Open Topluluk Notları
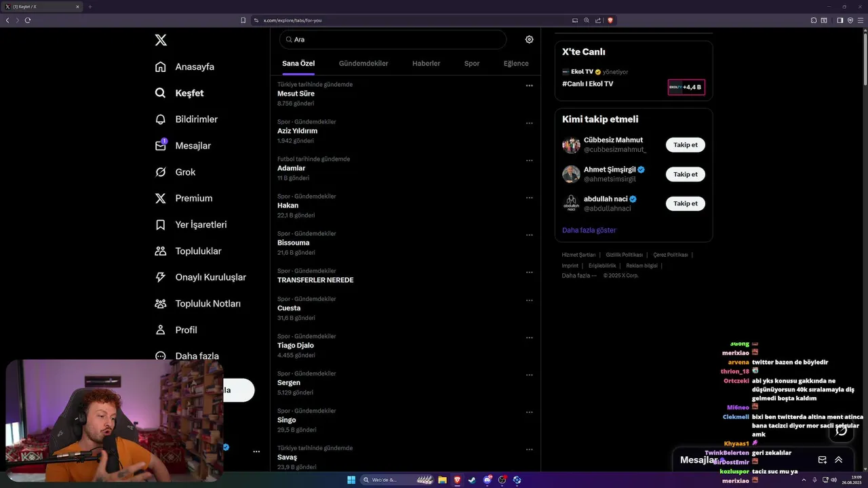The image size is (868, 488). click(197, 304)
